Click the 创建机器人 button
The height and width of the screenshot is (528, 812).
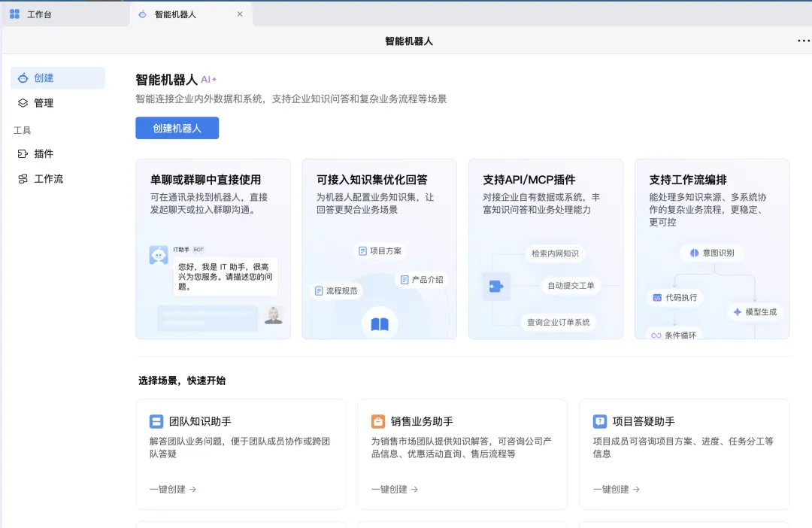[177, 128]
